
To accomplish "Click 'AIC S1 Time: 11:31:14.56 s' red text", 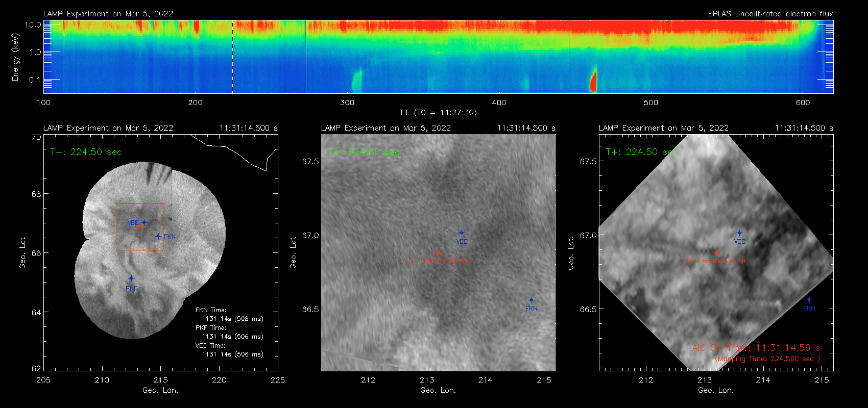I will click(756, 348).
